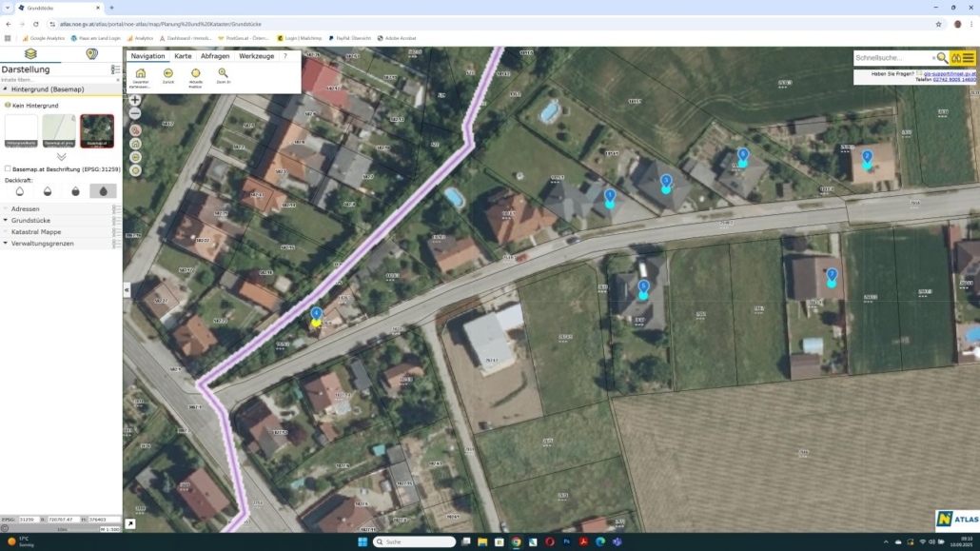This screenshot has height=551, width=980.
Task: Click the support telephone number link
Action: point(952,80)
